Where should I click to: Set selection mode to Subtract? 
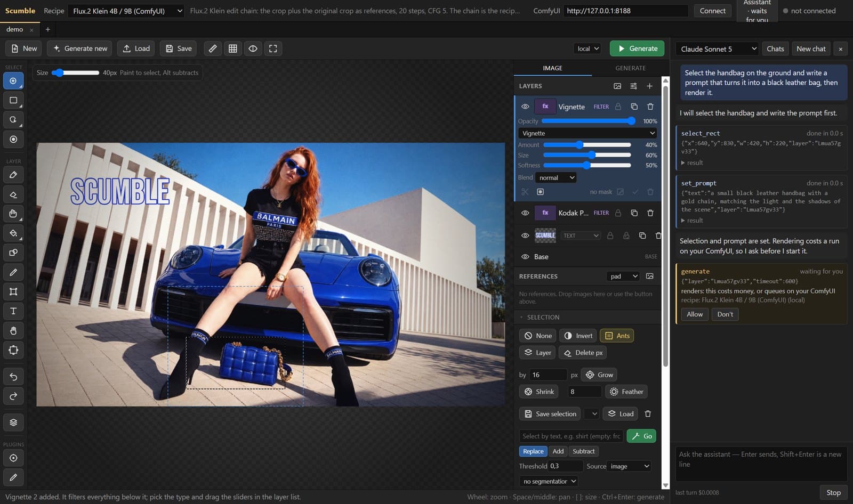click(583, 451)
